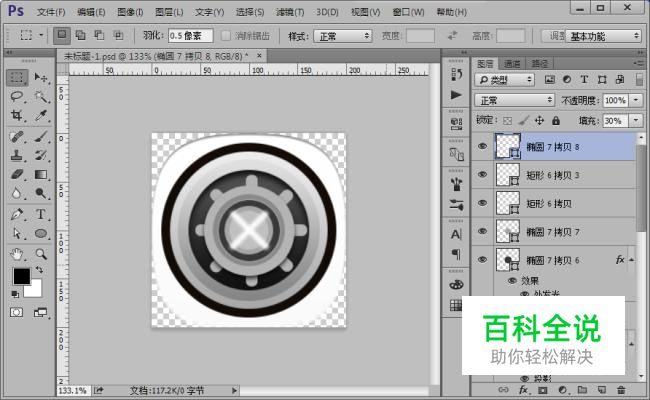Open the Character panel icon

(456, 235)
